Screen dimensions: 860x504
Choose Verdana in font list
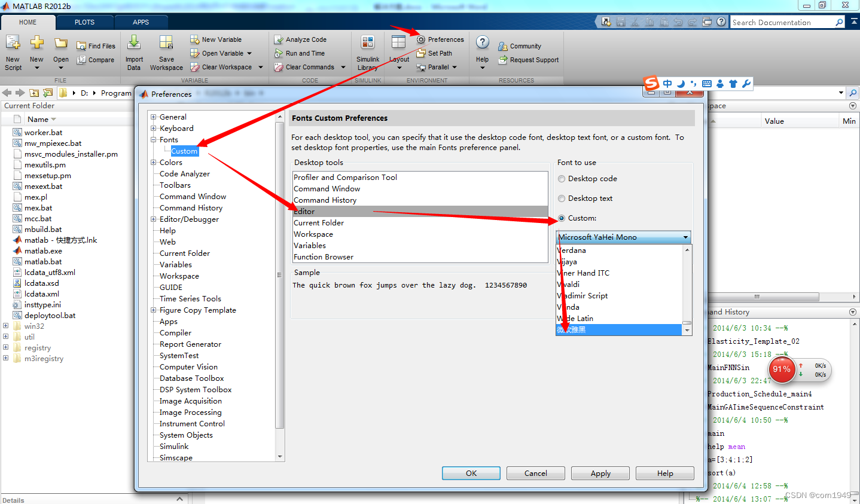(619, 251)
